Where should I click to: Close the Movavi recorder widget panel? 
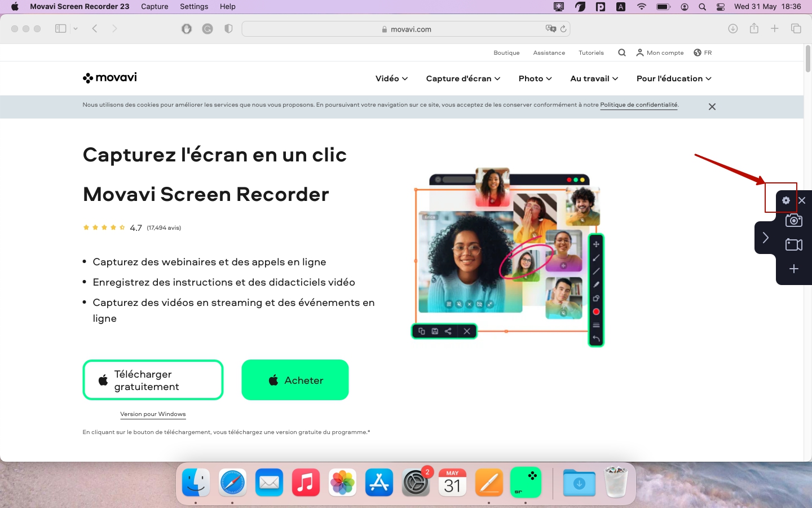(802, 200)
